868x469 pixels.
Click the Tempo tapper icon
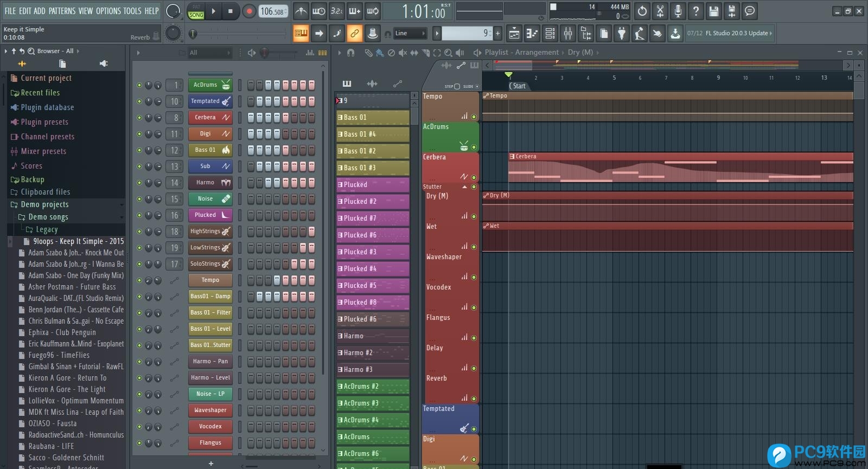(640, 34)
